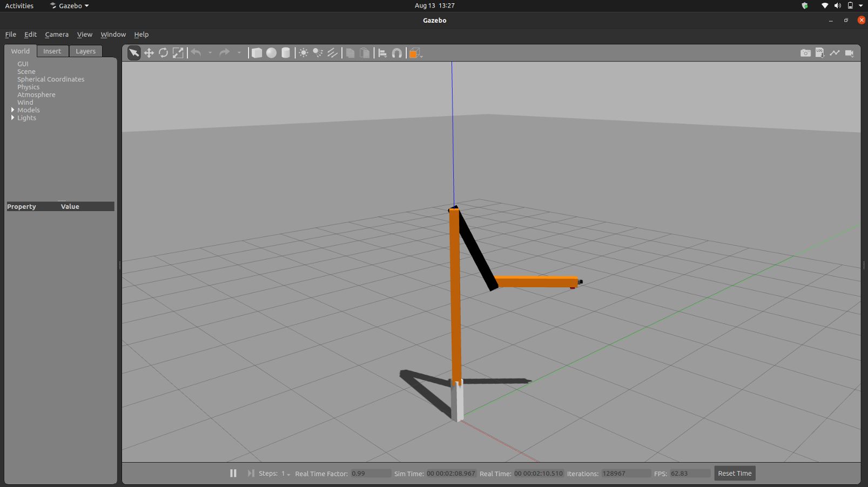This screenshot has width=868, height=487.
Task: Open the plot window icon
Action: tap(835, 53)
